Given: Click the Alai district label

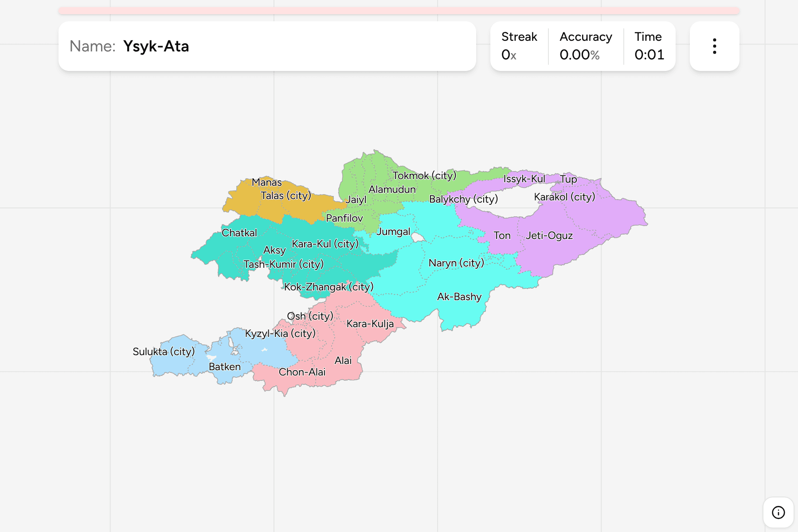Looking at the screenshot, I should pyautogui.click(x=343, y=360).
